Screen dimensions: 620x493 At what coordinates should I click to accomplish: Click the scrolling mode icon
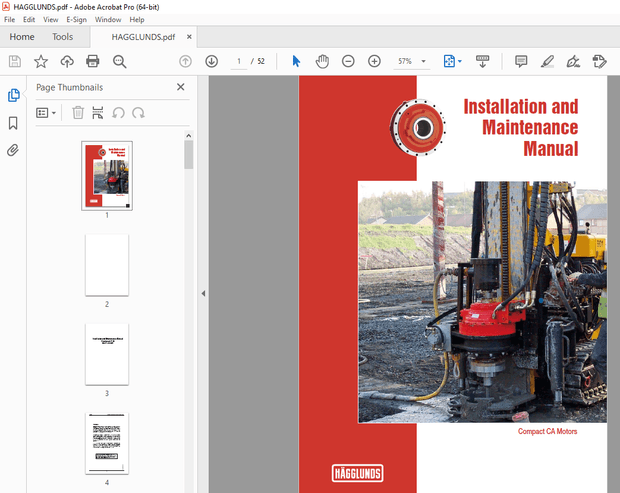(482, 61)
